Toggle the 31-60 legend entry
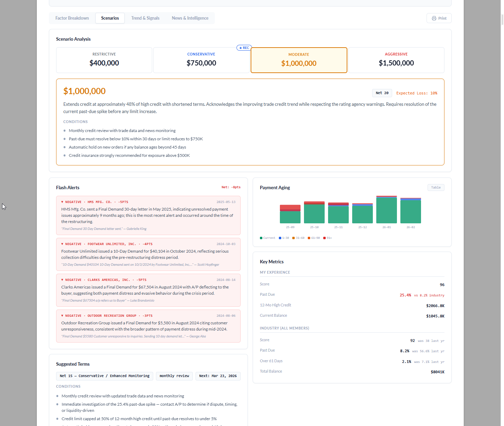504x426 pixels. 298,238
